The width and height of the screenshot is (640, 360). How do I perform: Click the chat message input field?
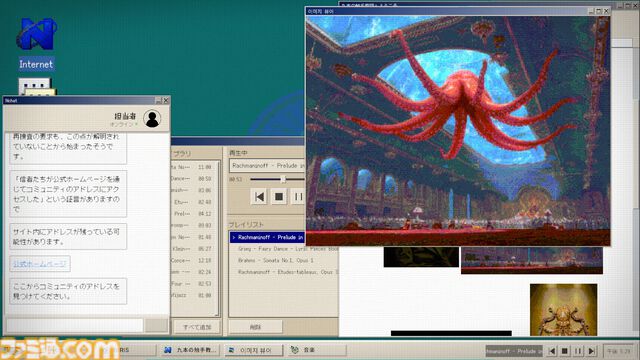(x=75, y=325)
